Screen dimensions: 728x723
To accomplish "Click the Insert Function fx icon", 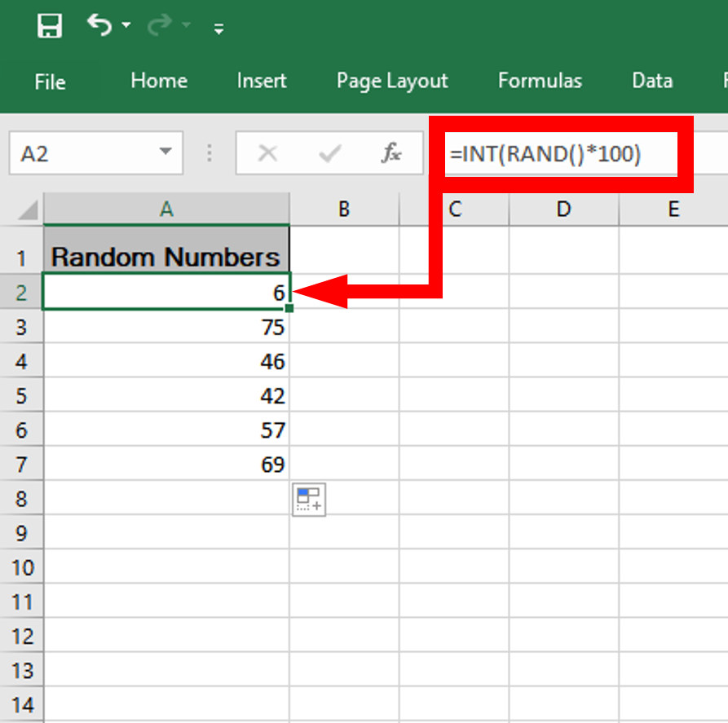I will [x=391, y=152].
